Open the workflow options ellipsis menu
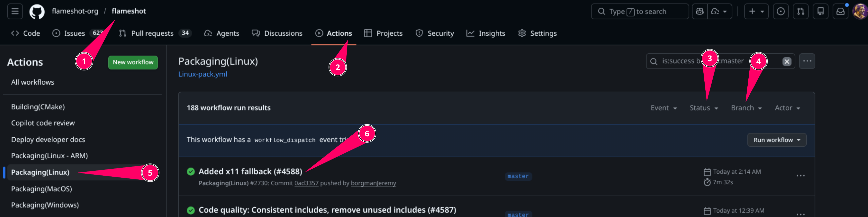This screenshot has width=868, height=217. [x=807, y=61]
